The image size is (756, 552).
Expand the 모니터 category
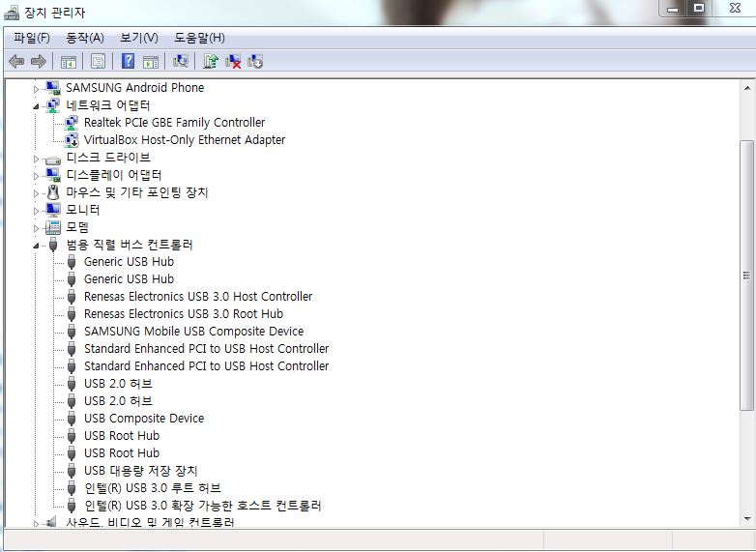click(x=36, y=211)
